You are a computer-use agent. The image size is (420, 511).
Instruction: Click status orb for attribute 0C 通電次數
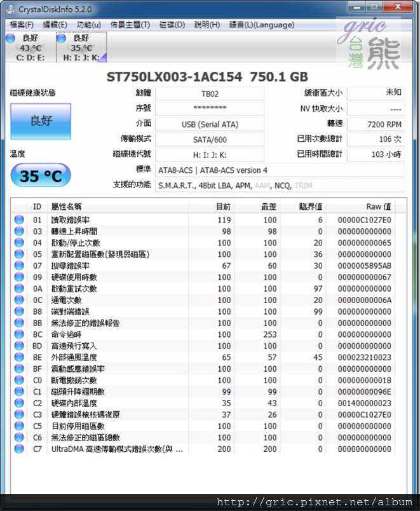pyautogui.click(x=19, y=300)
